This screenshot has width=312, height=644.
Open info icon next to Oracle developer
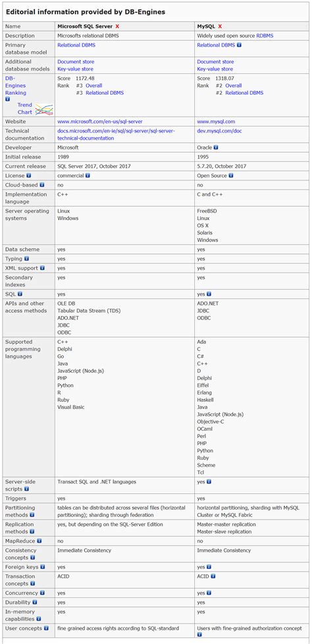(216, 148)
